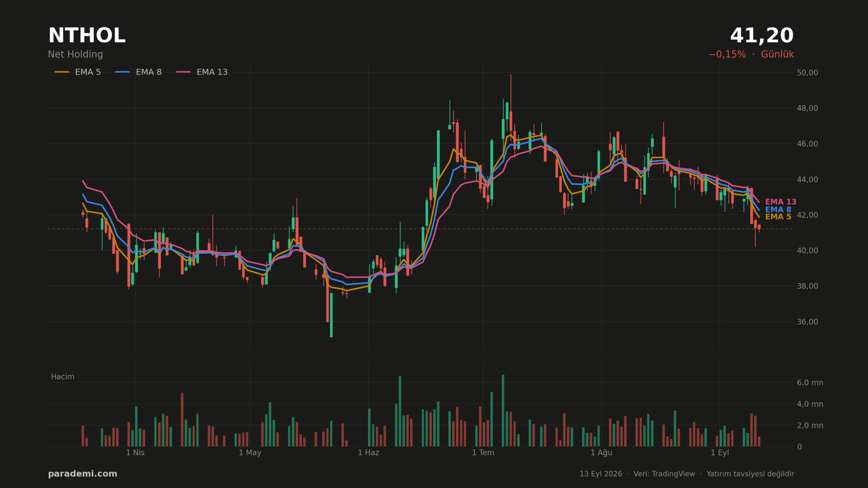Click the 46,00 price axis label
This screenshot has height=488, width=868.
[x=807, y=144]
